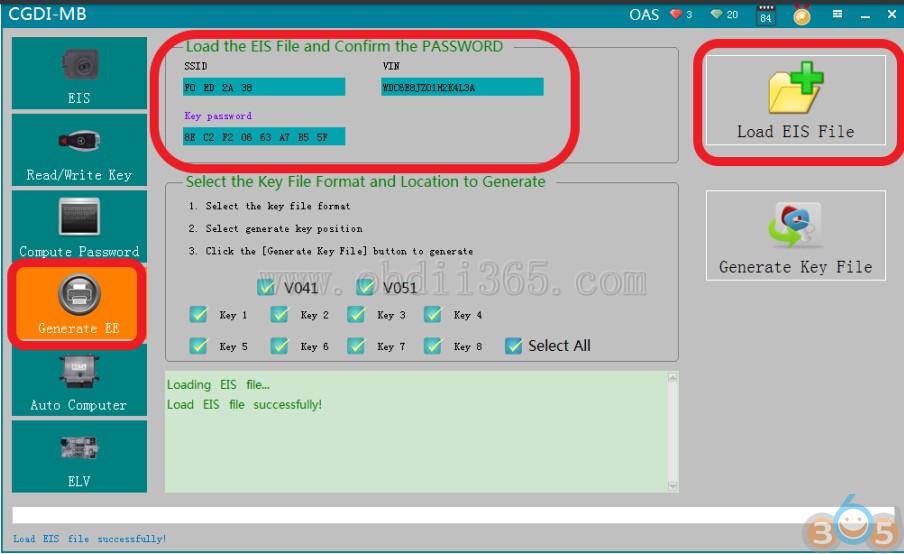Uncheck the Key 7 checkbox
The height and width of the screenshot is (554, 904).
pyautogui.click(x=356, y=346)
